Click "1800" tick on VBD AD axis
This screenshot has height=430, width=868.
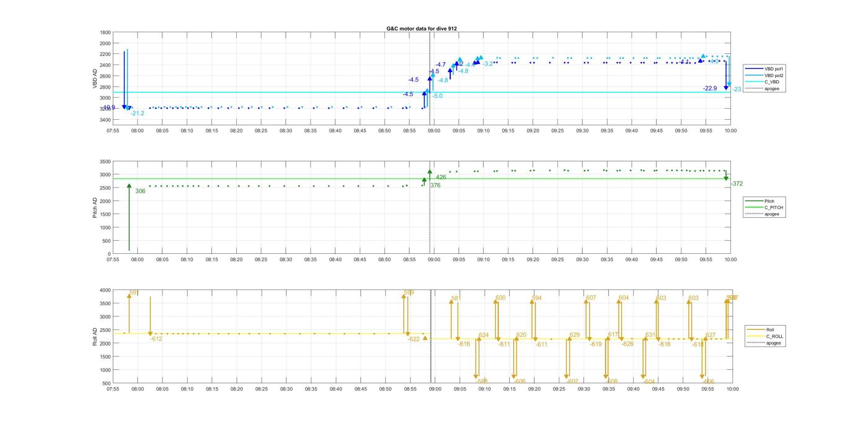click(x=105, y=33)
